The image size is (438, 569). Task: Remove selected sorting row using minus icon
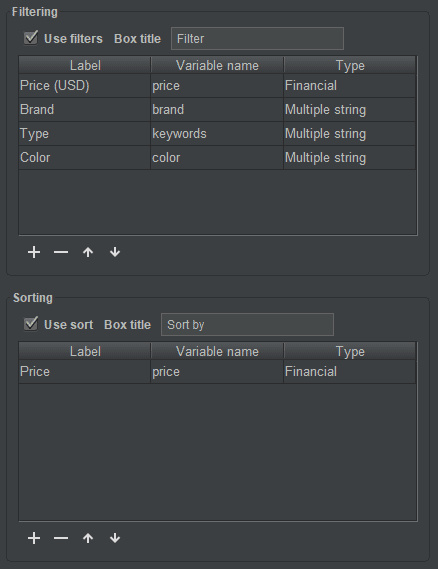[61, 538]
